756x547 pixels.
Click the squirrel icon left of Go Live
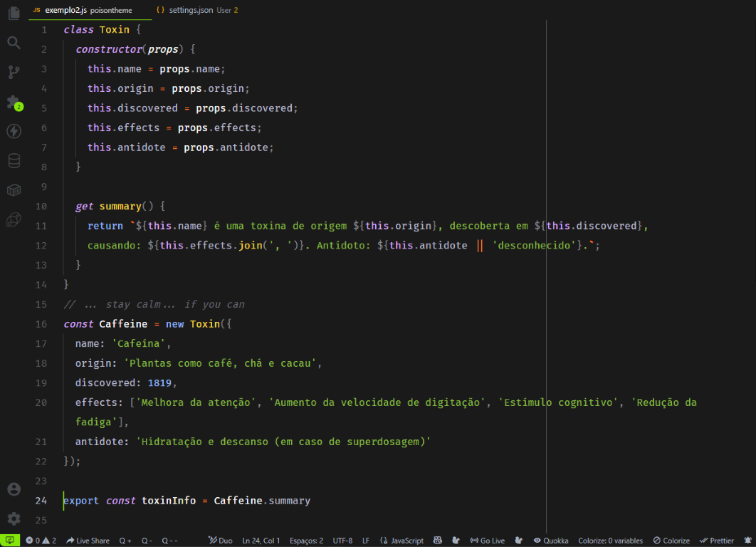click(456, 541)
